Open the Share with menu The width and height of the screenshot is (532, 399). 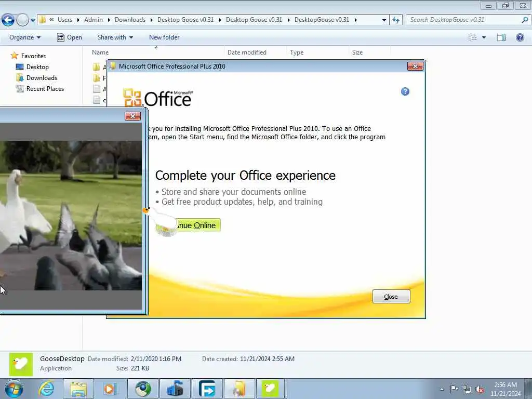[x=115, y=37]
